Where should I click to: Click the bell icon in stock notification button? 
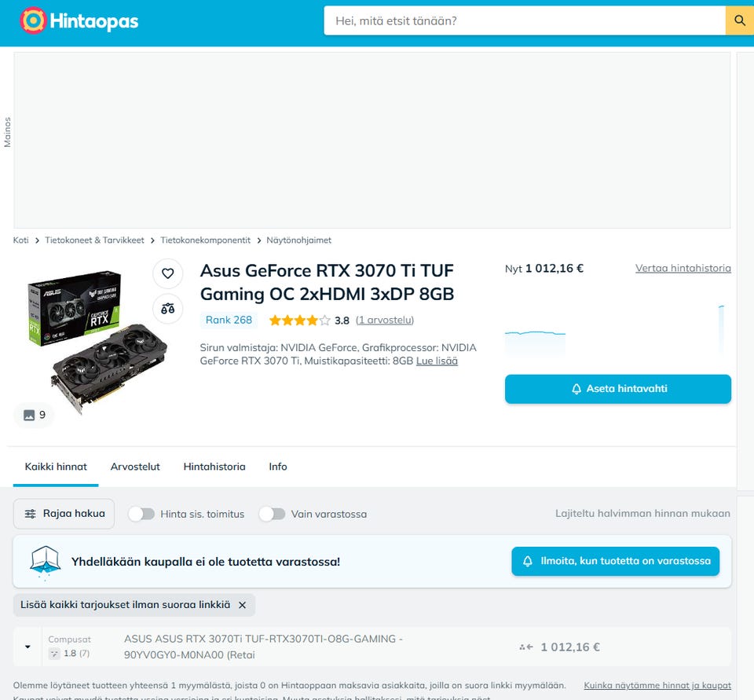click(528, 561)
